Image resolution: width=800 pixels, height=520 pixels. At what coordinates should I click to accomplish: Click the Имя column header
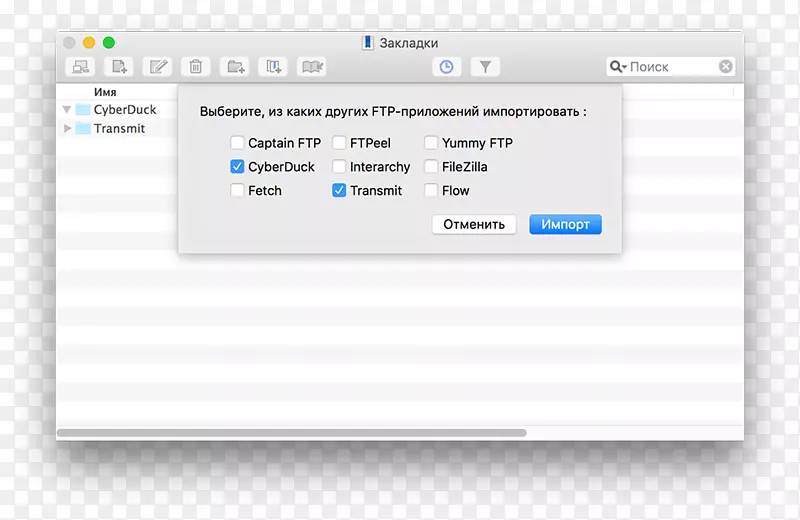pos(105,92)
